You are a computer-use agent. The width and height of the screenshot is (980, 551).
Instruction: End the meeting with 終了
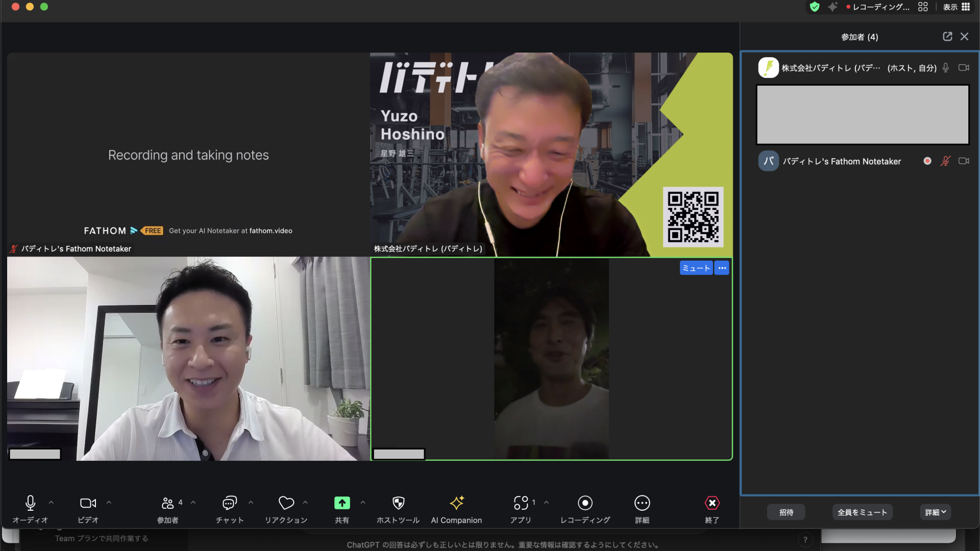[712, 509]
